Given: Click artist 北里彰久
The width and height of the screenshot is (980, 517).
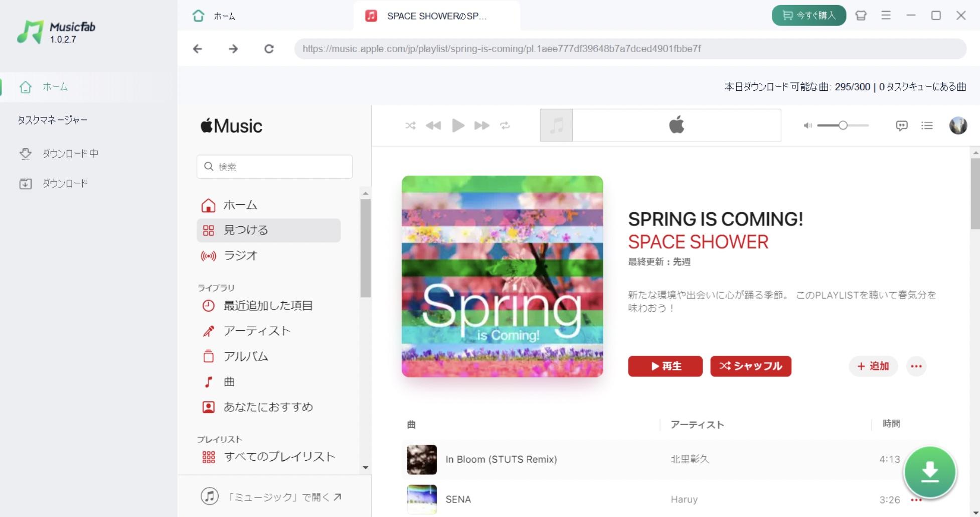Looking at the screenshot, I should (690, 459).
